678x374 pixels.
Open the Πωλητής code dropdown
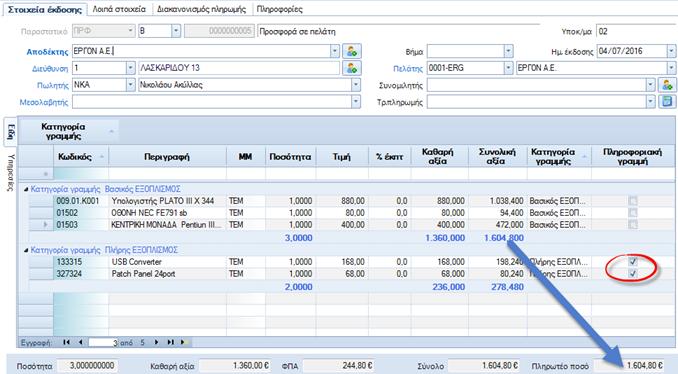(x=130, y=85)
